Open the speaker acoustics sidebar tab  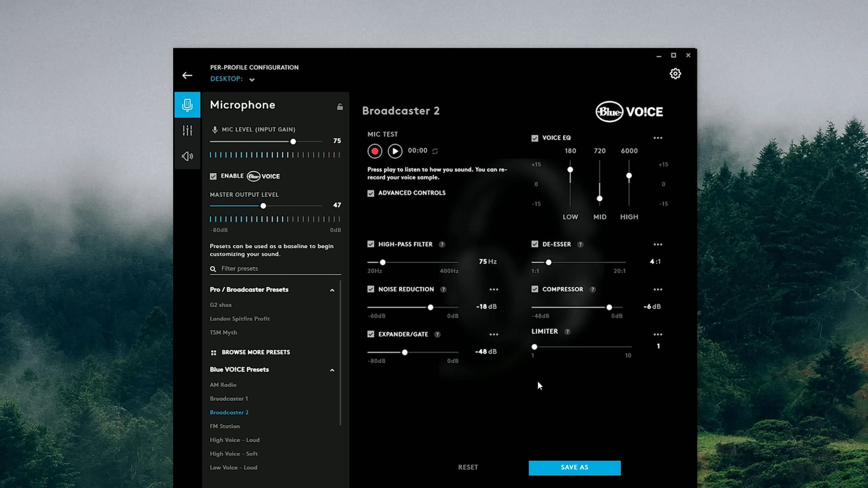coord(187,156)
